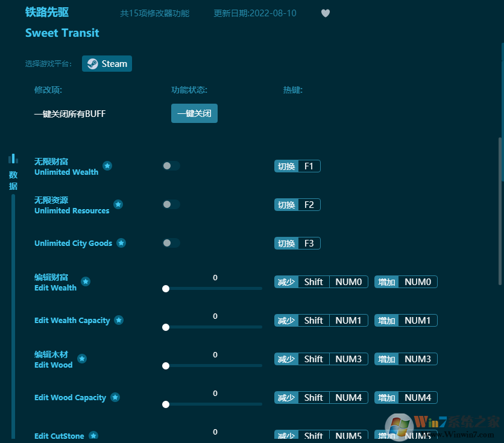Image resolution: width=504 pixels, height=443 pixels.
Task: Click the star beside Edit Wealth Capacity
Action: coord(118,319)
